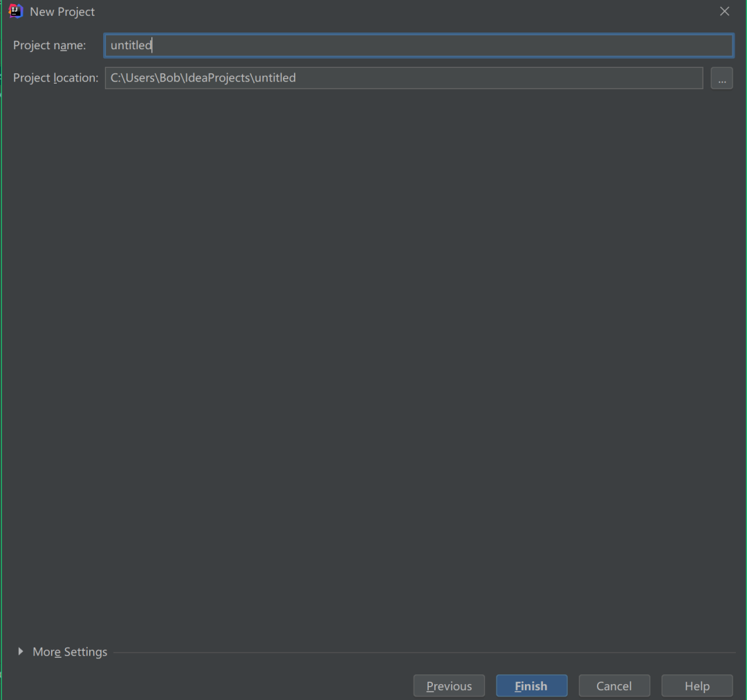Click the More Settings label
747x700 pixels.
point(70,652)
